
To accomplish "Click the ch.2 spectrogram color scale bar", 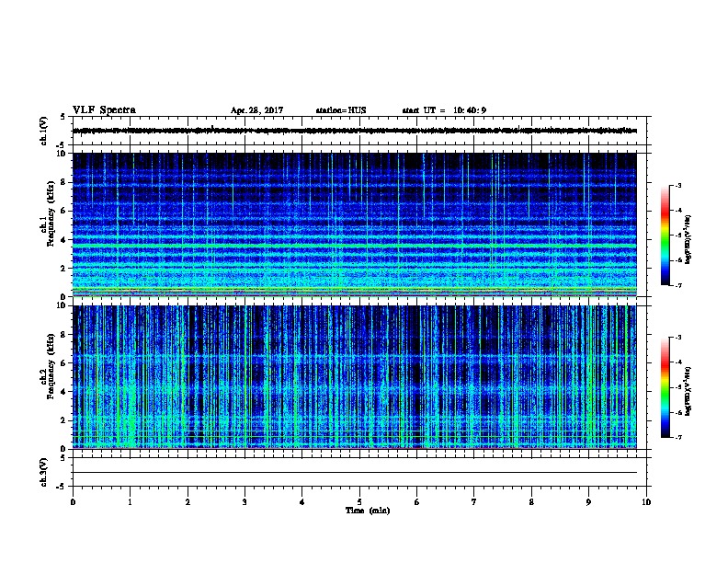I will [x=665, y=387].
